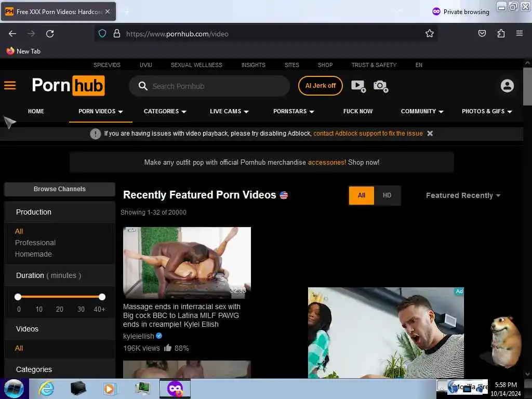Click the upload video icon
The image size is (532, 399).
click(x=358, y=86)
